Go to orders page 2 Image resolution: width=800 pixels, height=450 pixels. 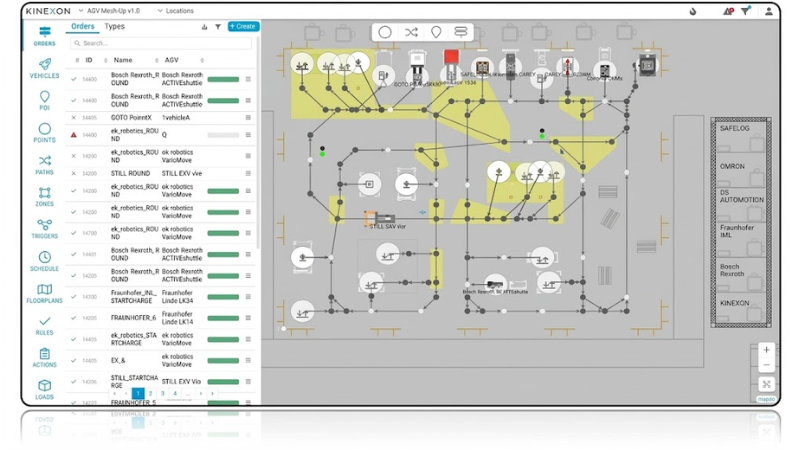pos(151,393)
